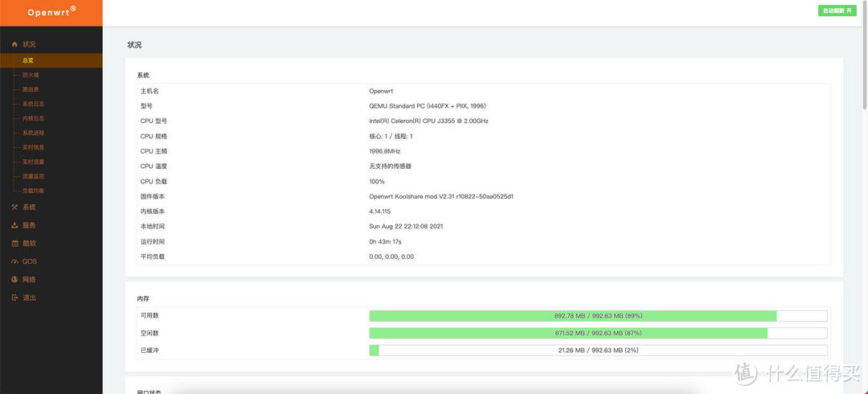Click the download icon beside 服务
868x394 pixels.
coord(15,225)
